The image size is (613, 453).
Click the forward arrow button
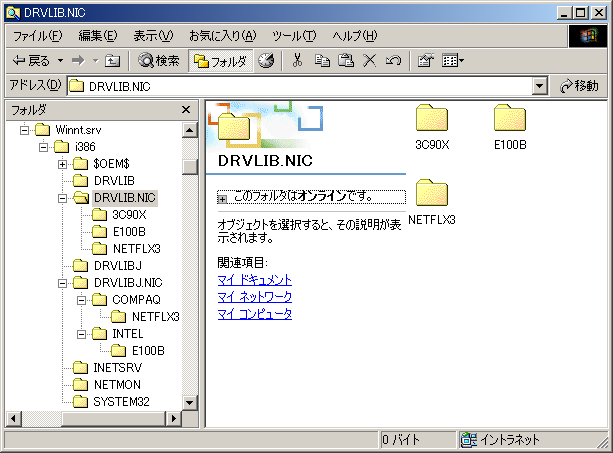[x=78, y=61]
